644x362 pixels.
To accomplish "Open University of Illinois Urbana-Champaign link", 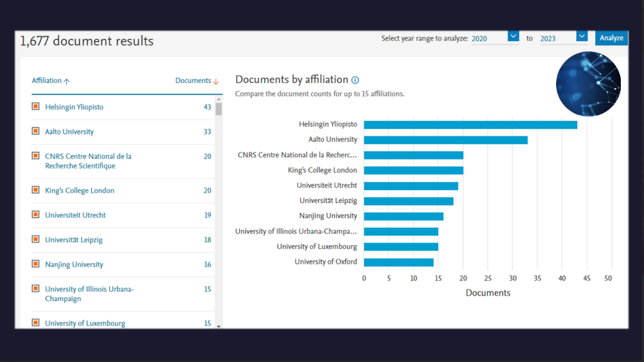I will (89, 294).
